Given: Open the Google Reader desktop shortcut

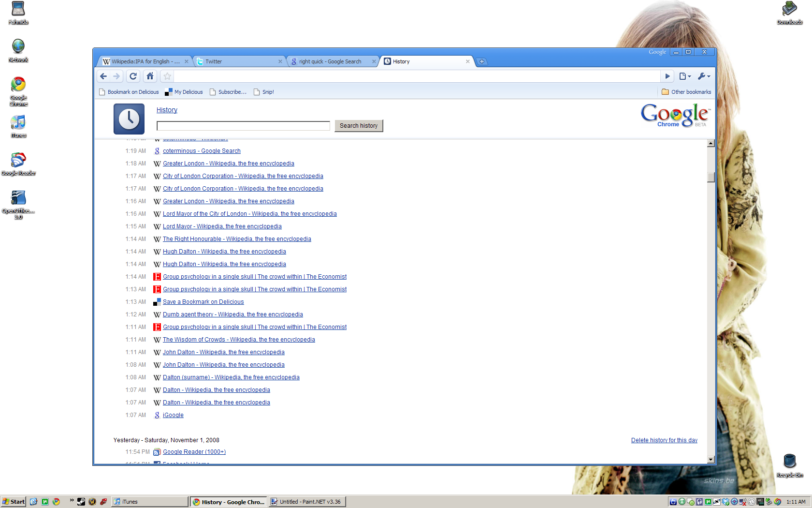Looking at the screenshot, I should 18,164.
